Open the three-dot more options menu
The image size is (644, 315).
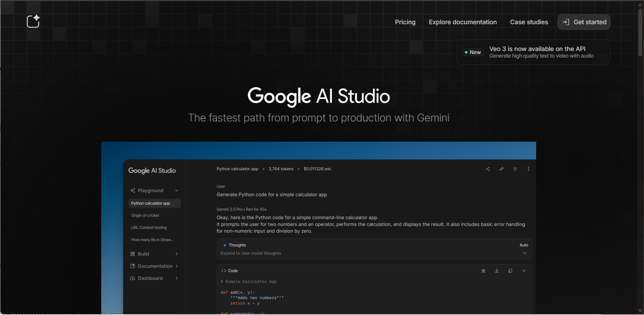[528, 169]
